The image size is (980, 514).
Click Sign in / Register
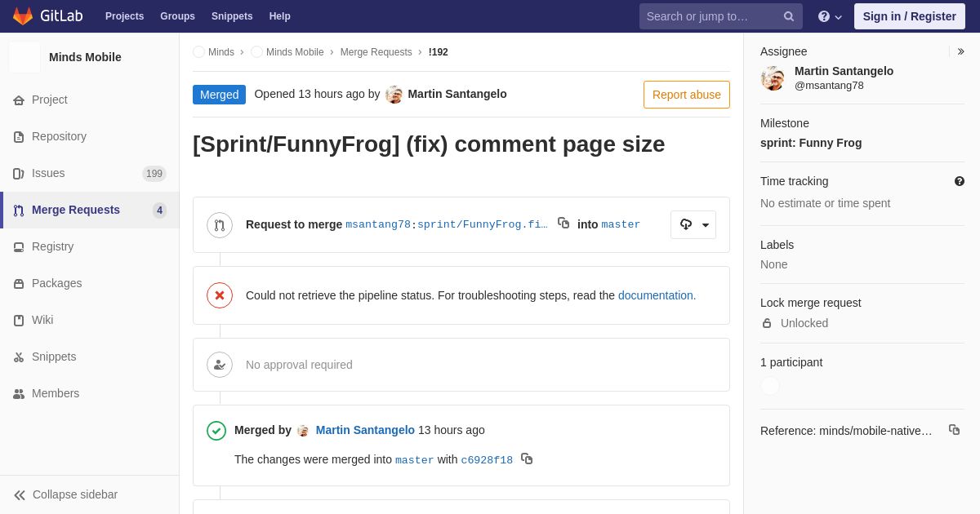tap(910, 16)
